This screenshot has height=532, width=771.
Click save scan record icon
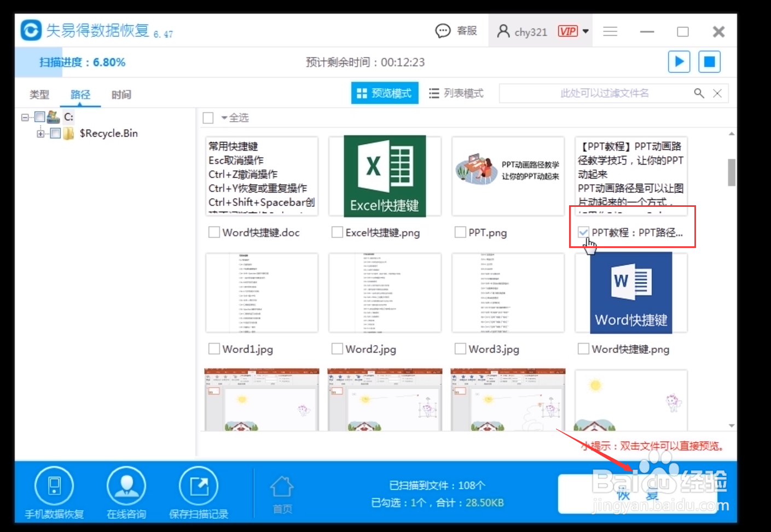coord(199,485)
